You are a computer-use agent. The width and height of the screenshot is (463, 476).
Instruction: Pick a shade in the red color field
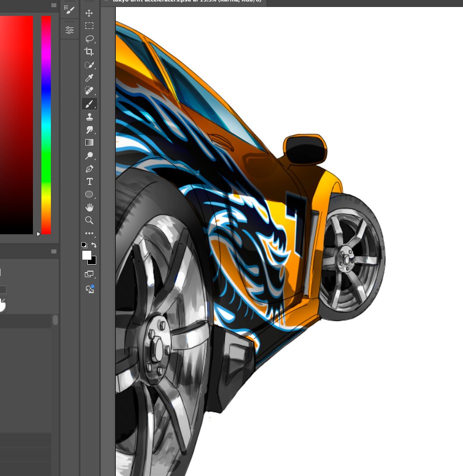coord(16,125)
